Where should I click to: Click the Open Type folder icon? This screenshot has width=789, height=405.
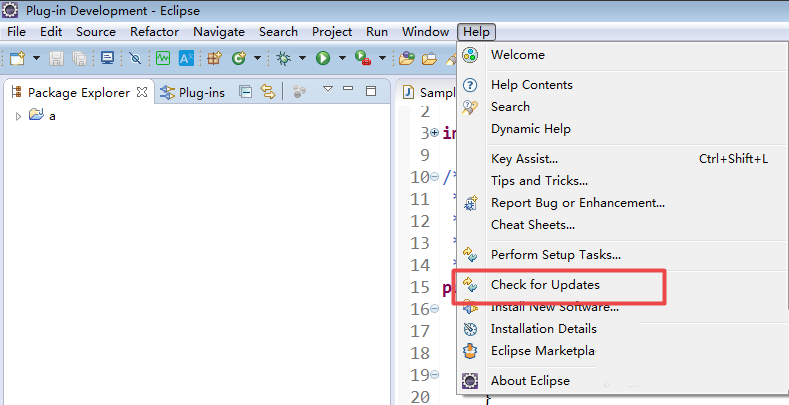pos(407,58)
